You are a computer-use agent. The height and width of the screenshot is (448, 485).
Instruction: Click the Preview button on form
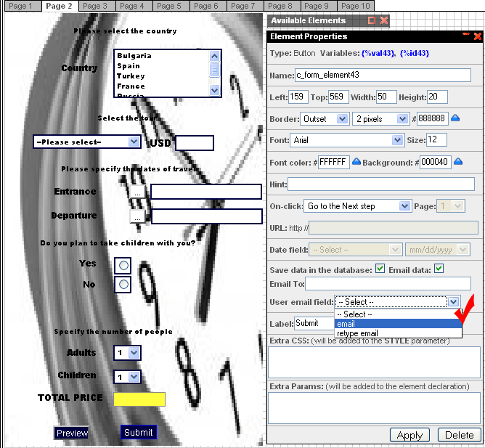pyautogui.click(x=71, y=433)
